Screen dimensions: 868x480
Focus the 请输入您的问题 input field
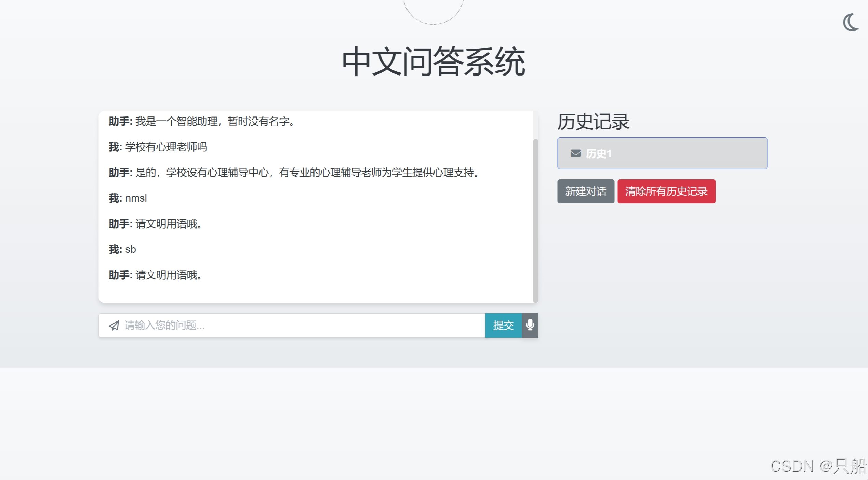point(301,325)
